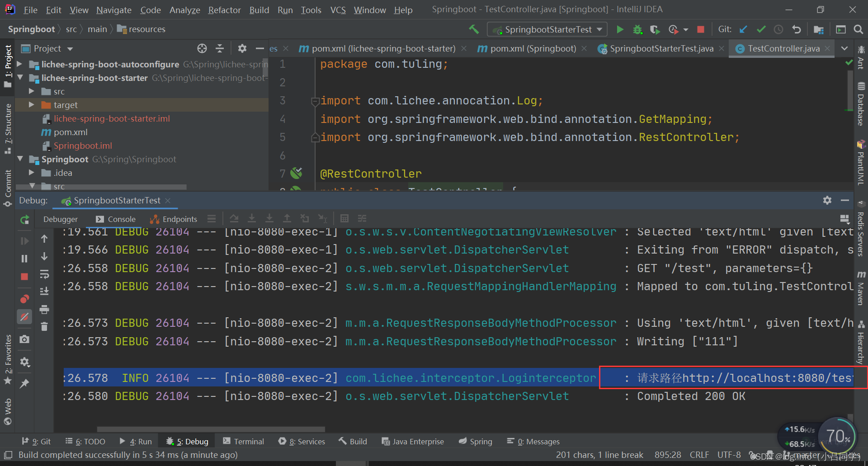Viewport: 868px width, 466px height.
Task: Open 4: Run tool window
Action: coord(136,441)
